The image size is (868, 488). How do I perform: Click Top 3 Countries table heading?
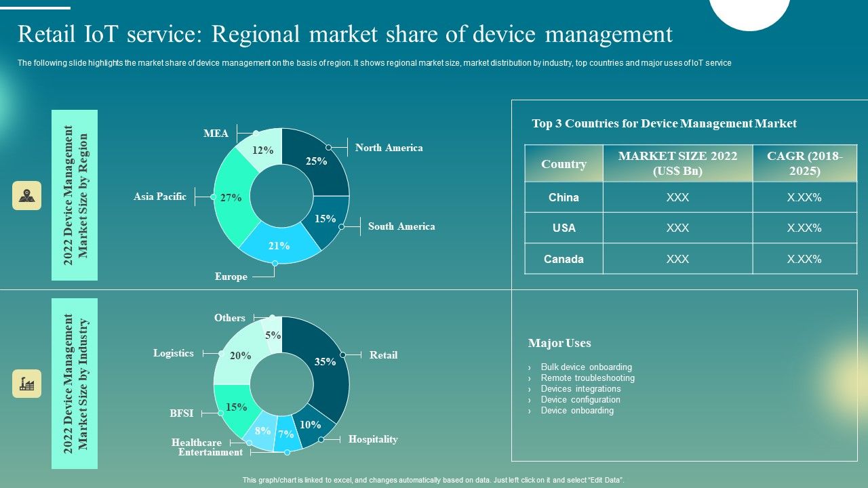coord(664,123)
